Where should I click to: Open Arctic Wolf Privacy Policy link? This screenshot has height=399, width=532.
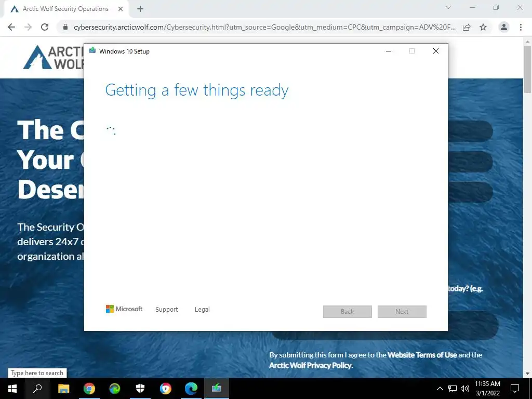click(310, 365)
